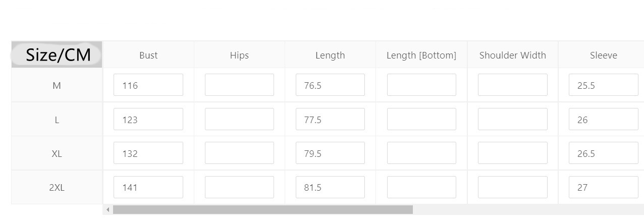This screenshot has height=223, width=644.
Task: Select the Shoulder Width column header
Action: tap(512, 55)
